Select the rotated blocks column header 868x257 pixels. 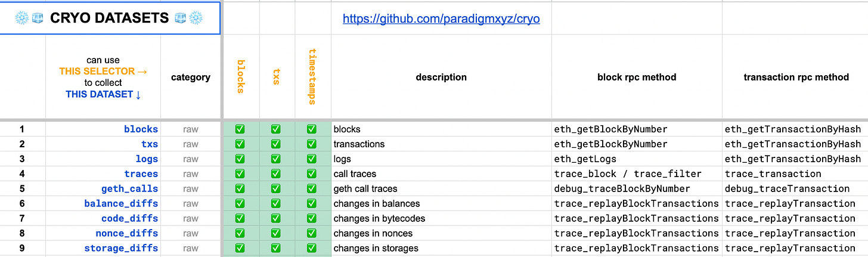pos(241,76)
